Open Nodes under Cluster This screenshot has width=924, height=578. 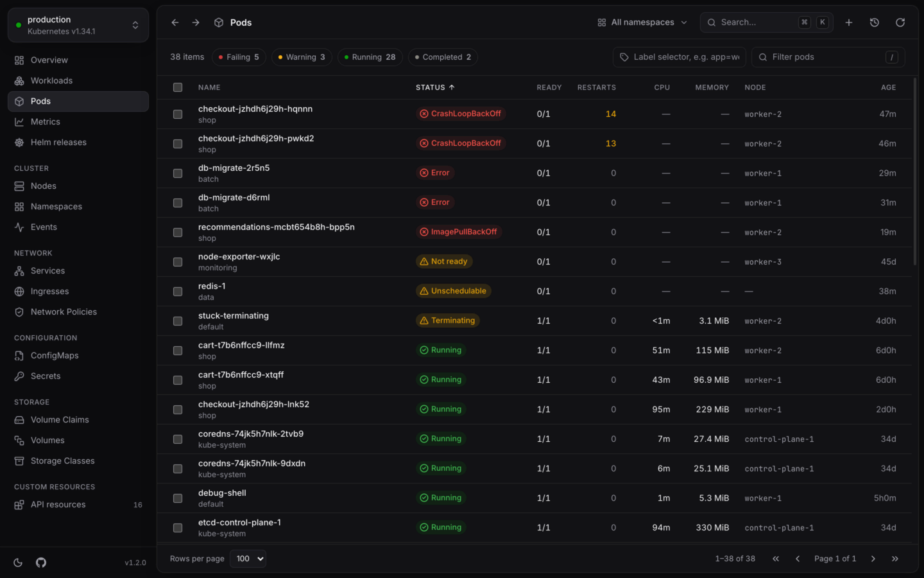tap(78, 186)
